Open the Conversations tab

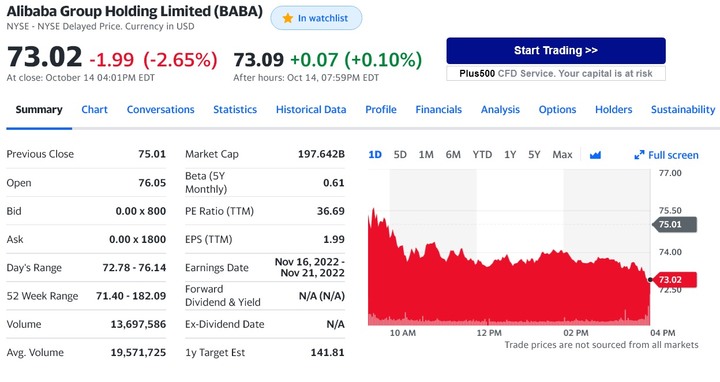(161, 110)
